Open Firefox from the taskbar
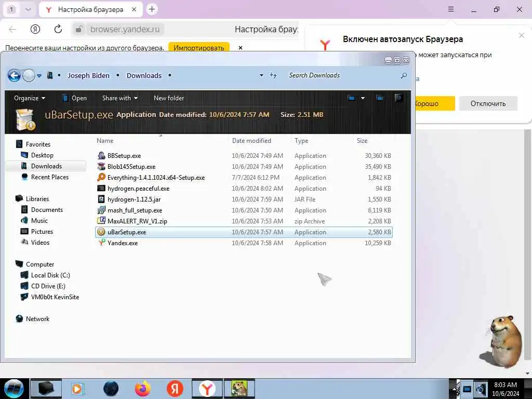Screen dimensions: 532x399 [142, 389]
